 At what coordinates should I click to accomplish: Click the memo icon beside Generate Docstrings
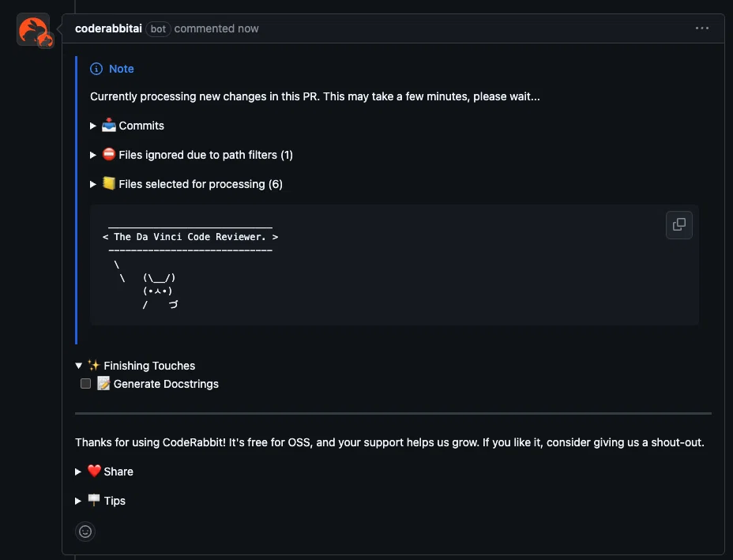[x=103, y=383]
